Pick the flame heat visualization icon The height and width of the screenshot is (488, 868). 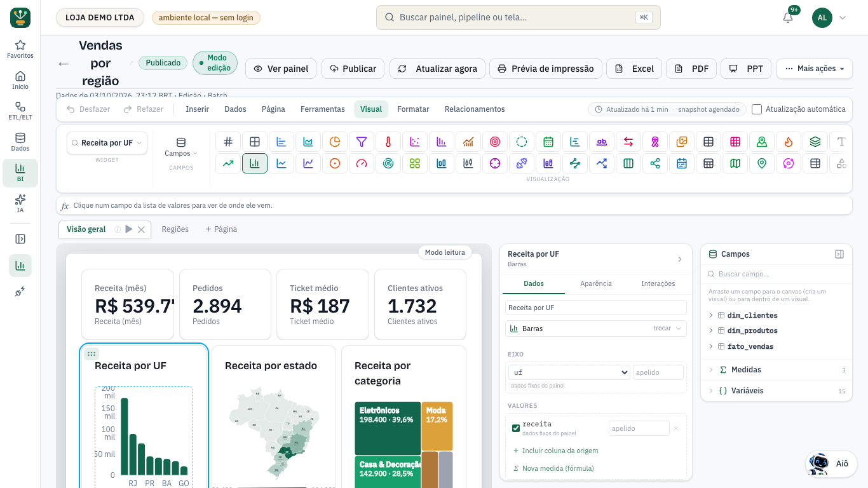click(x=789, y=142)
